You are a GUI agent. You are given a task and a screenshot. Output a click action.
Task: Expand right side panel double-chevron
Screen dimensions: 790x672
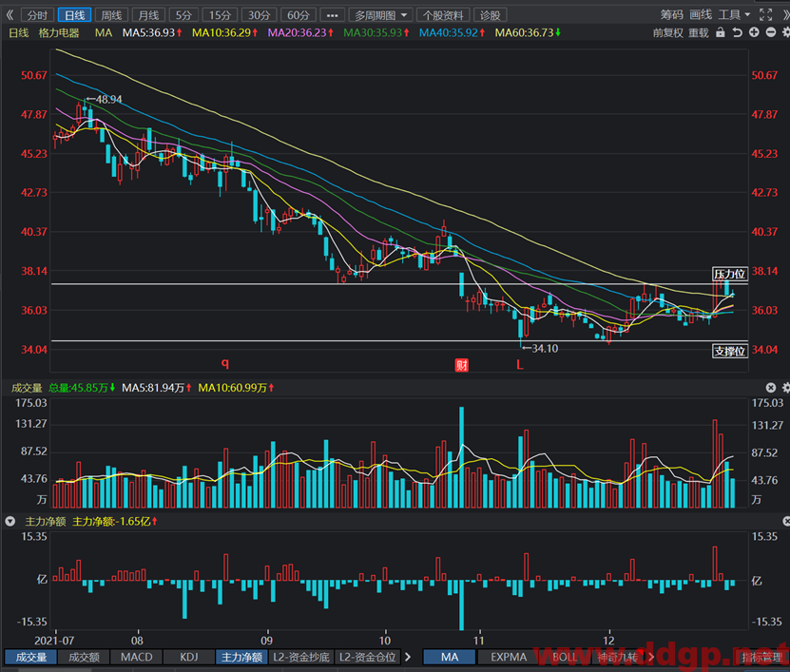pyautogui.click(x=786, y=15)
